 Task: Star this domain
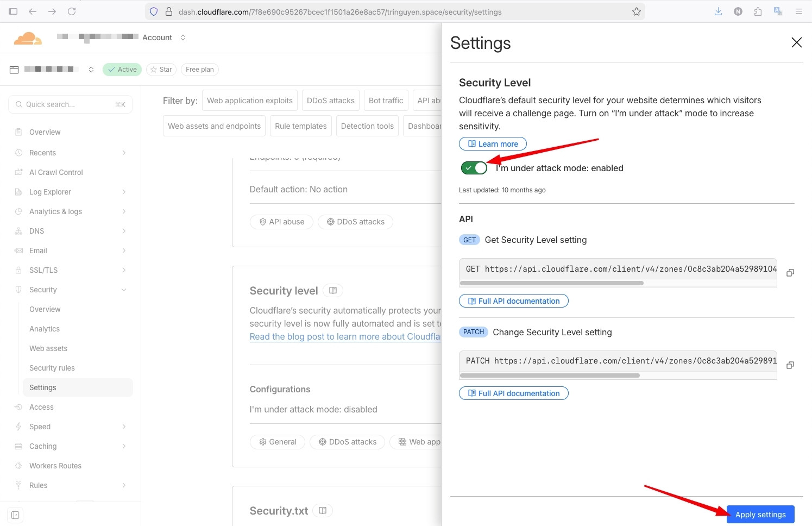(161, 70)
